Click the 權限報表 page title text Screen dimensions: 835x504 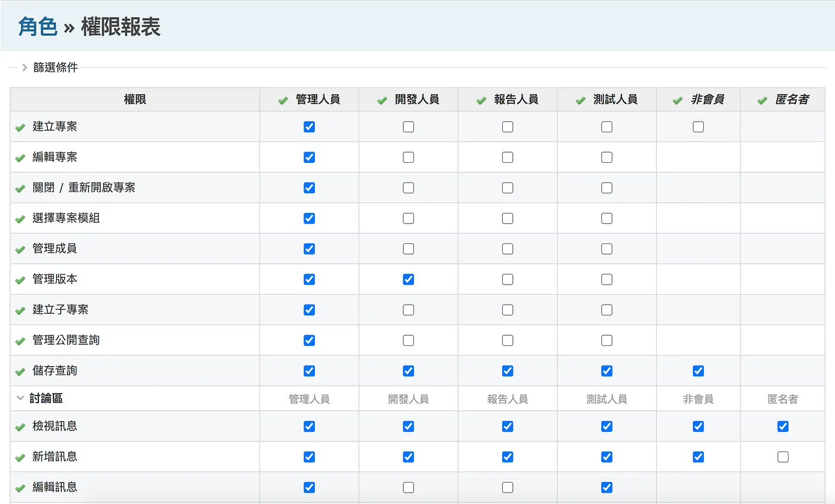tap(120, 27)
